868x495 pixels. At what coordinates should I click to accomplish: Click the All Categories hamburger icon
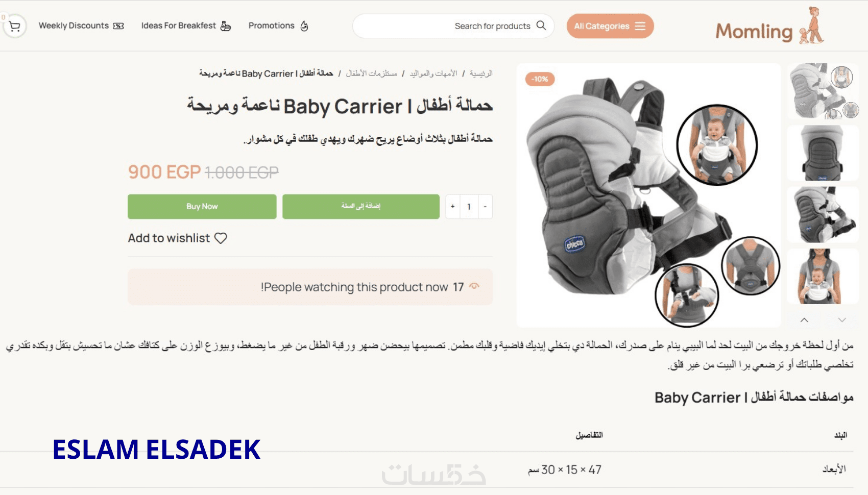640,26
